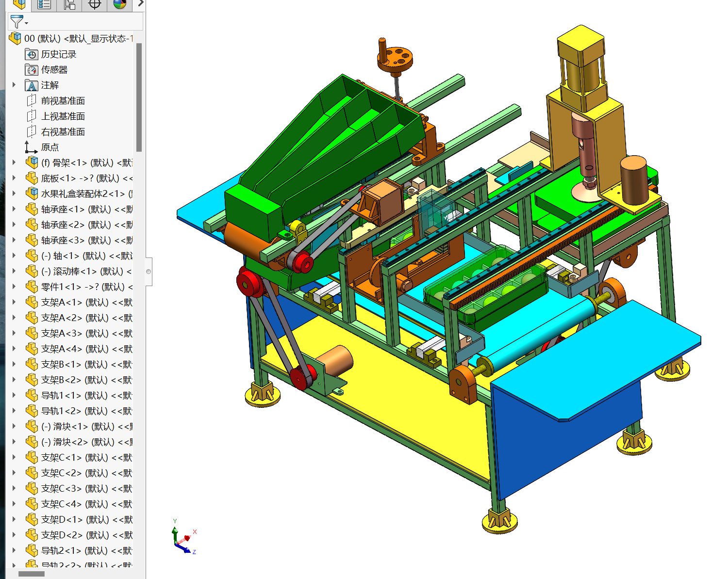Open the ConfigurationManager tab

[x=68, y=4]
